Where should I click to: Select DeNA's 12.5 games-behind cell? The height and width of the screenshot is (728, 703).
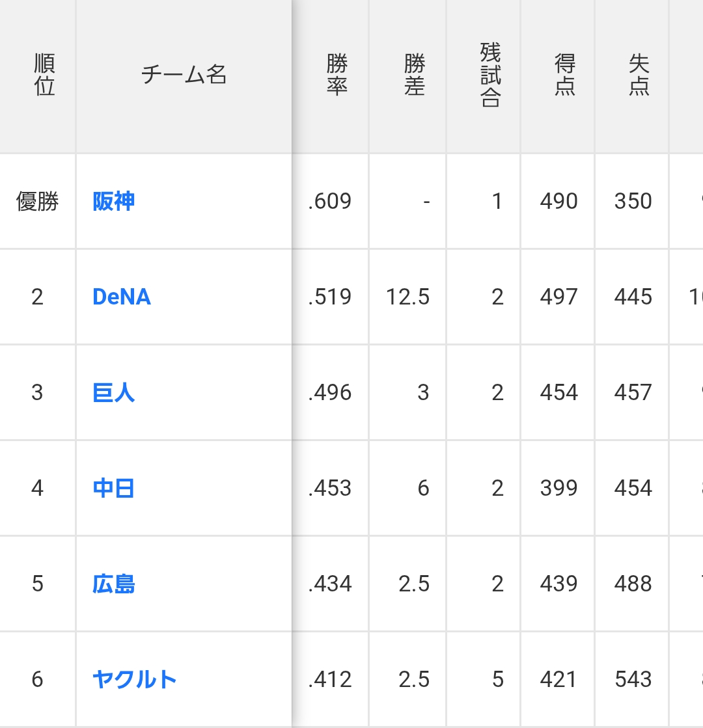[x=407, y=297]
